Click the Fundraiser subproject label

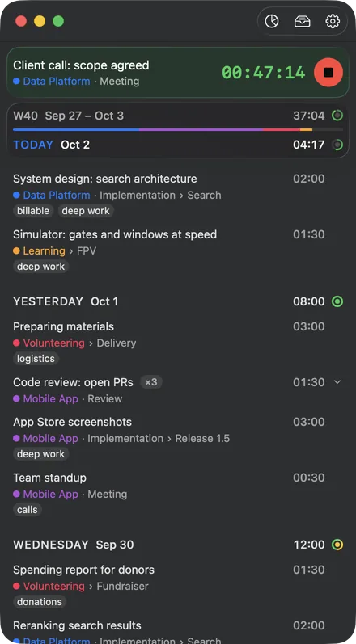click(x=122, y=586)
